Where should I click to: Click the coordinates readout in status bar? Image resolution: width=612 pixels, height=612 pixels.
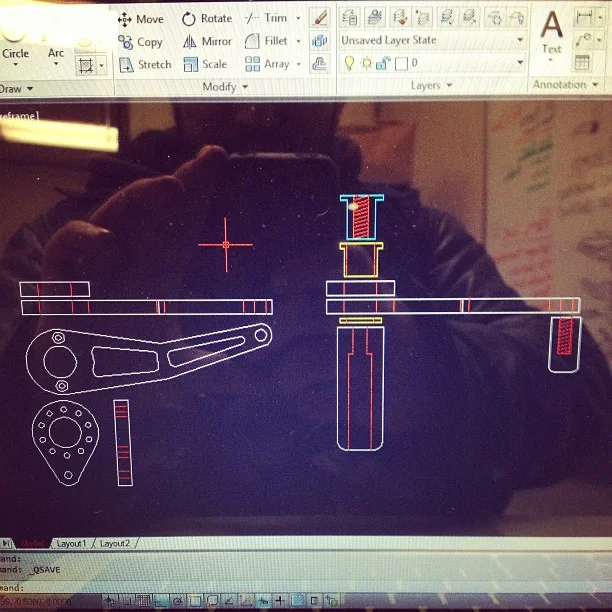pyautogui.click(x=36, y=601)
